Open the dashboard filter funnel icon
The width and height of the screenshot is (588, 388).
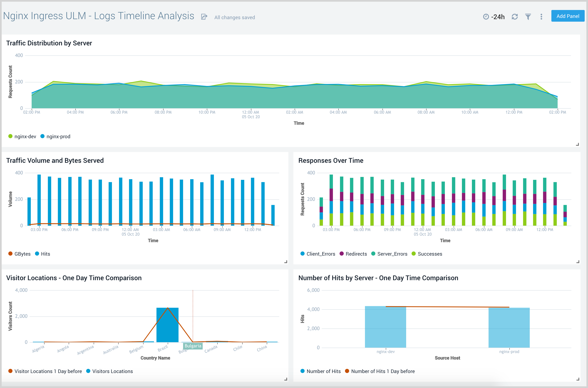pyautogui.click(x=528, y=17)
